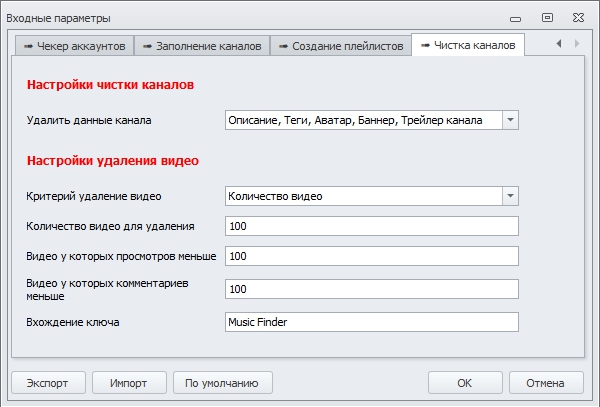Screen dimensions: 600x407
Task: Open the Критерий удаление видео dropdown arrow
Action: [510, 196]
